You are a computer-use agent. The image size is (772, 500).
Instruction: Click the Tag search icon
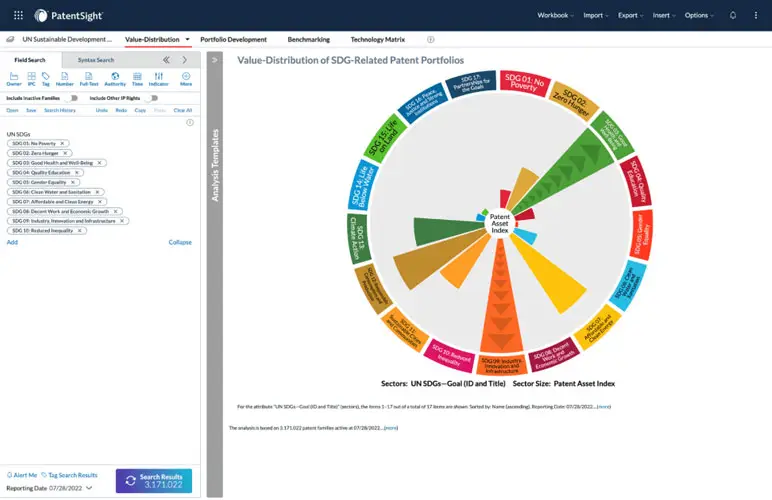(46, 78)
